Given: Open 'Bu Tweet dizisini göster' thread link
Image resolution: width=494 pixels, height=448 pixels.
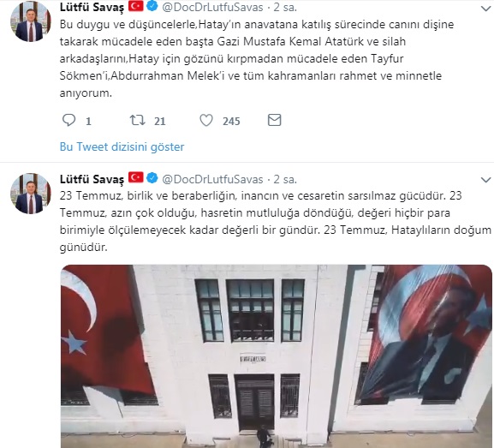Looking at the screenshot, I should [122, 147].
